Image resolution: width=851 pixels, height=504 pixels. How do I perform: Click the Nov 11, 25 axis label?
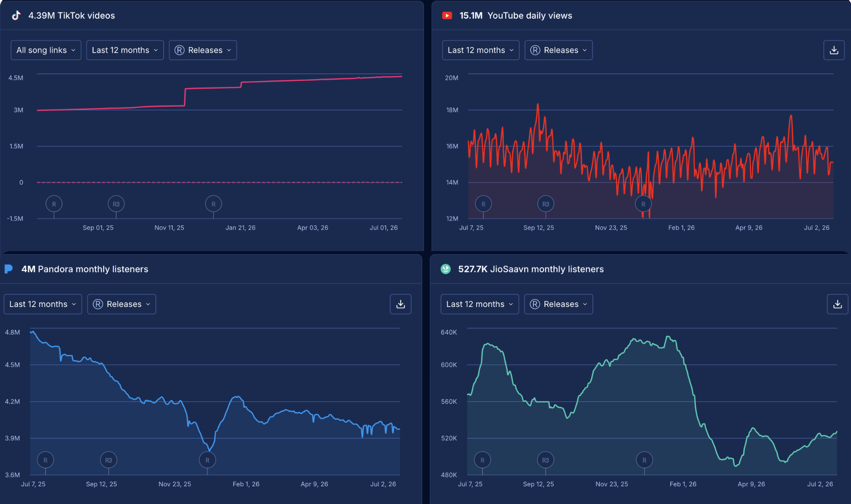point(169,227)
